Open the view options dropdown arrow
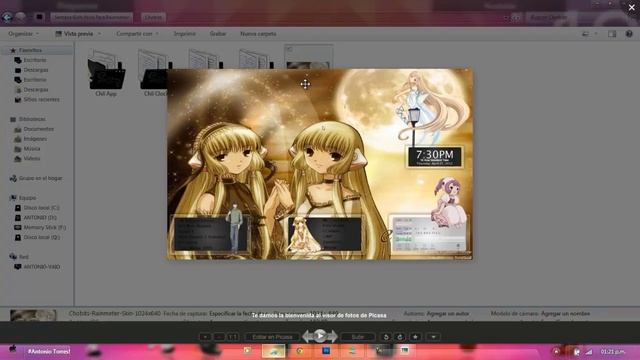This screenshot has height=360, width=640. pyautogui.click(x=596, y=34)
